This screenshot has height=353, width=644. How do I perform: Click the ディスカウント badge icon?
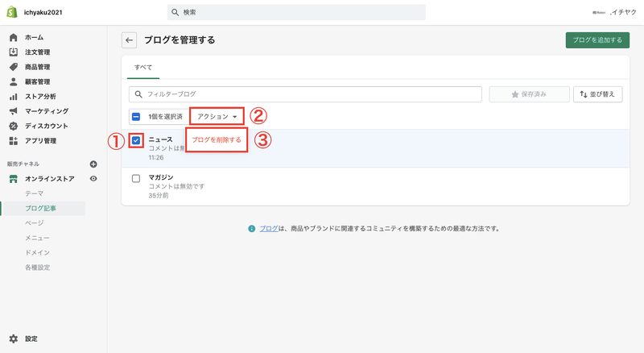click(x=13, y=126)
